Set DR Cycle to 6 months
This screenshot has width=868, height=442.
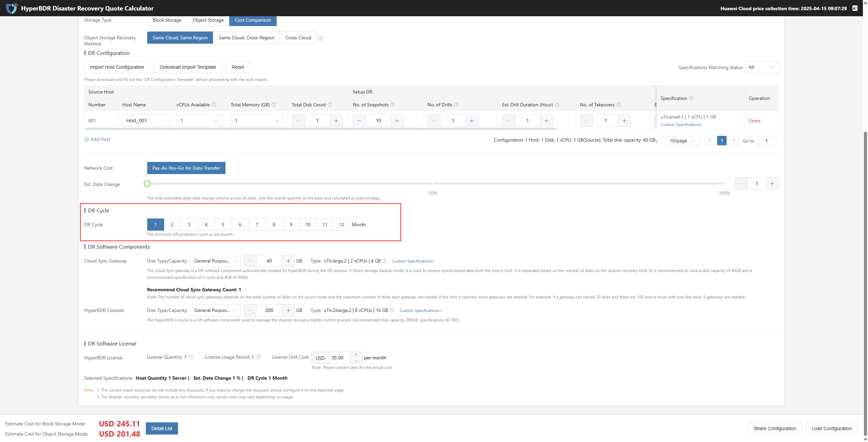coord(240,225)
